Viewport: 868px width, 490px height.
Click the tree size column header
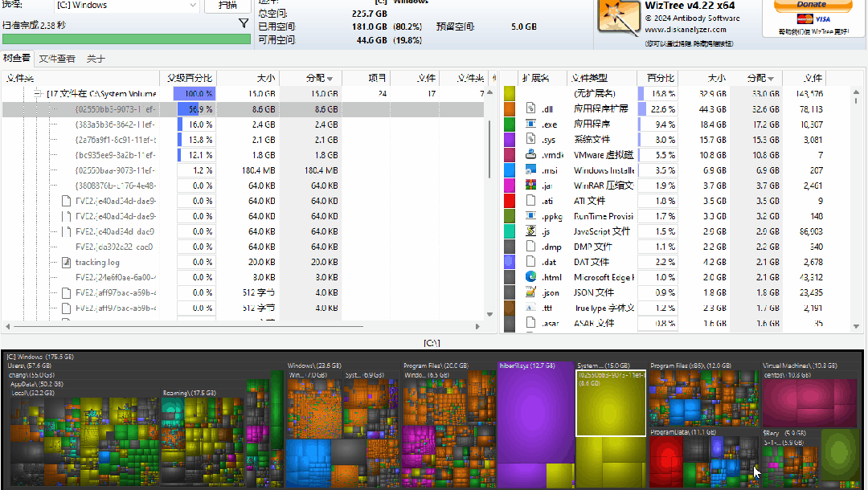pyautogui.click(x=248, y=78)
